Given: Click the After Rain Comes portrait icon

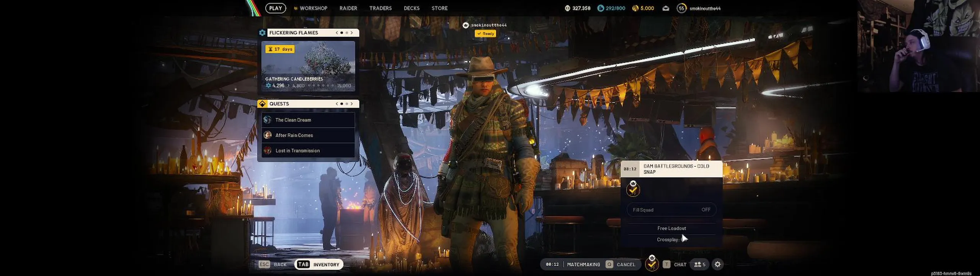Looking at the screenshot, I should click(268, 135).
